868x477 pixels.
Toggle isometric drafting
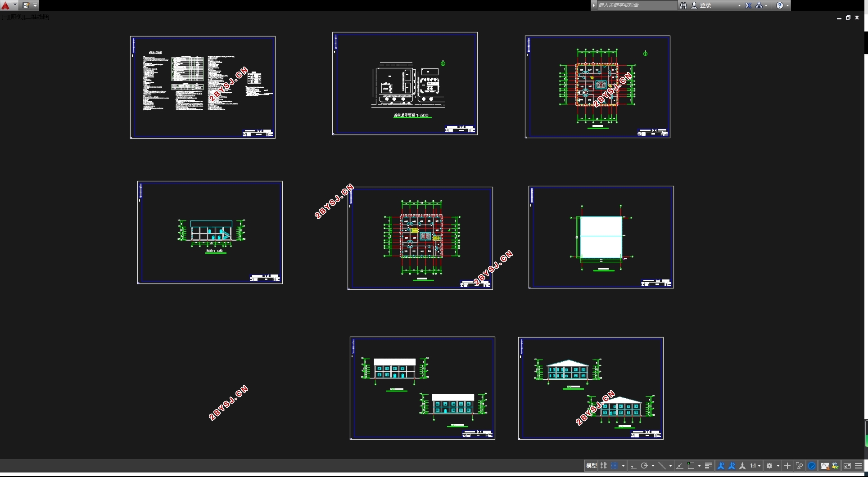click(662, 466)
